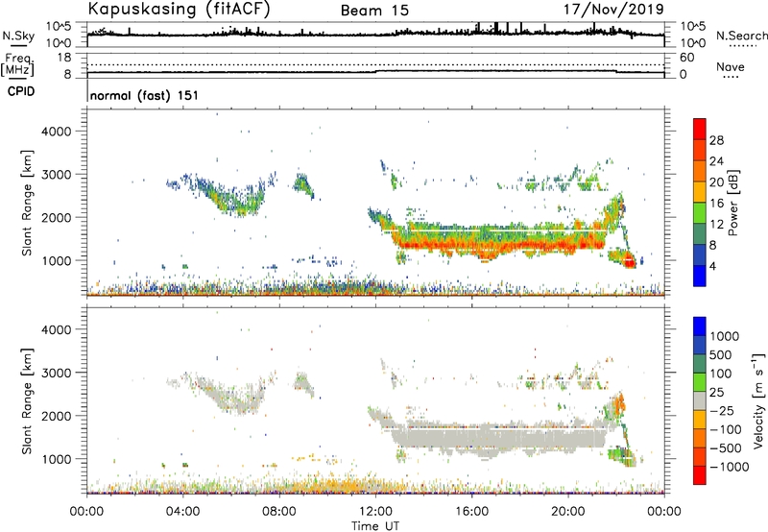Click the '18' frequency axis tick label
This screenshot has height=532, width=768.
click(64, 58)
